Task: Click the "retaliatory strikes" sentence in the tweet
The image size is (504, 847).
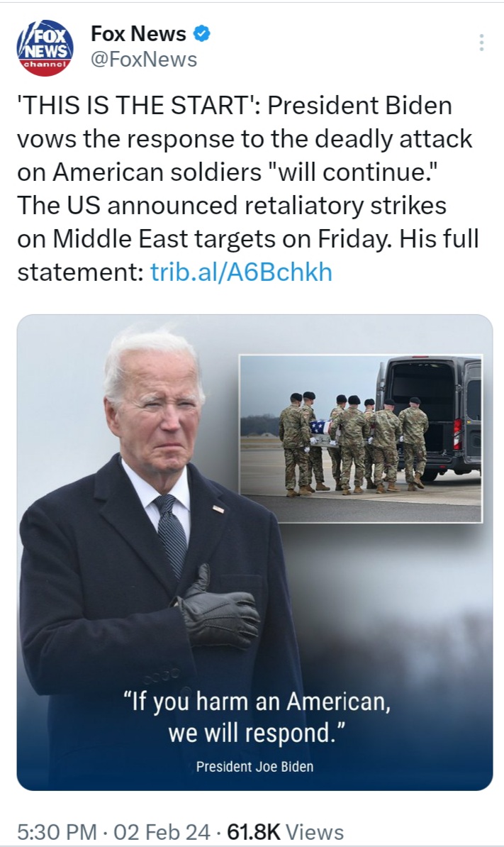Action: tap(232, 205)
